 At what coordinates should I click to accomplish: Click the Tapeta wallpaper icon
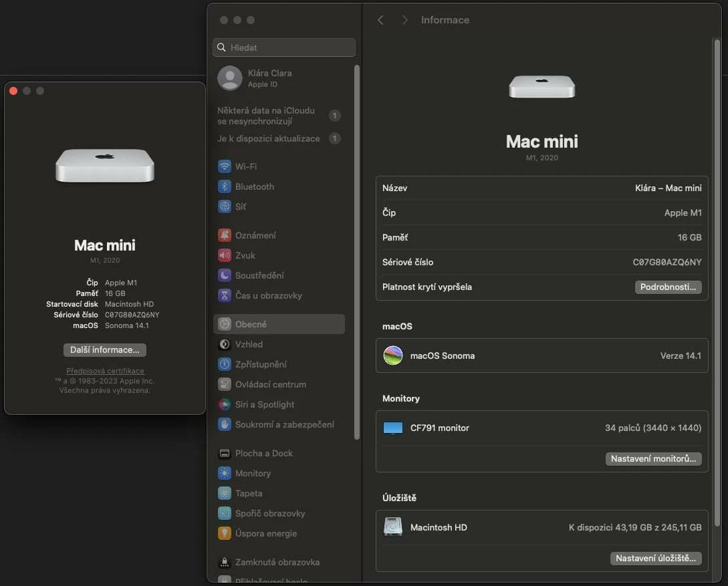coord(224,493)
